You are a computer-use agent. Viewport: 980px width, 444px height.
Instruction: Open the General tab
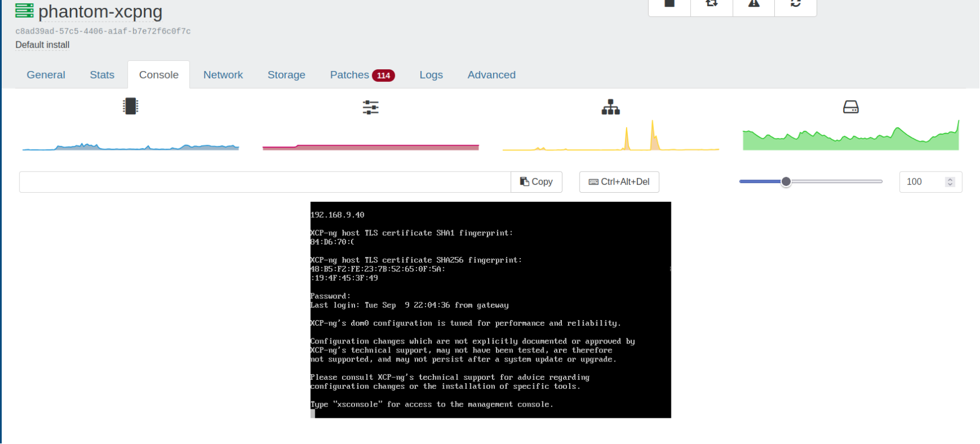[46, 75]
